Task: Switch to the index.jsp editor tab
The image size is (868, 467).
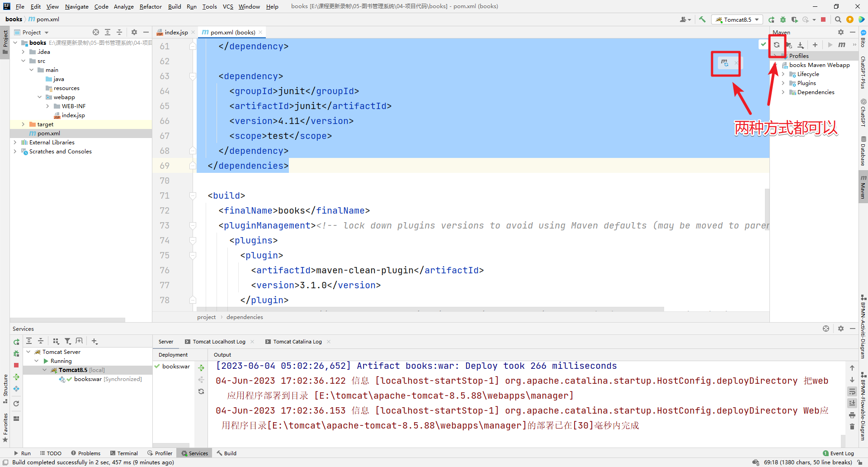Action: (x=176, y=32)
